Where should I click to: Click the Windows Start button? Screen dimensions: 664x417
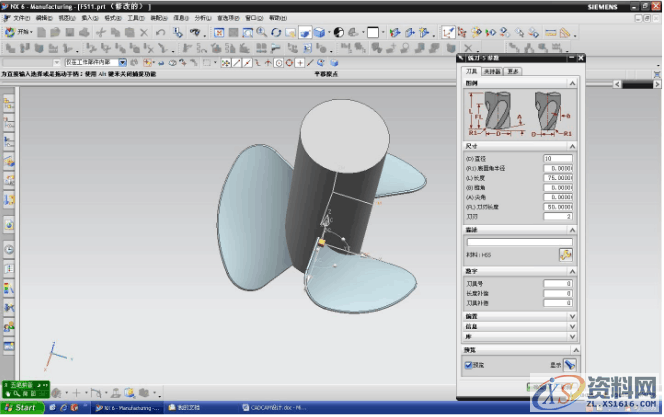pyautogui.click(x=22, y=408)
